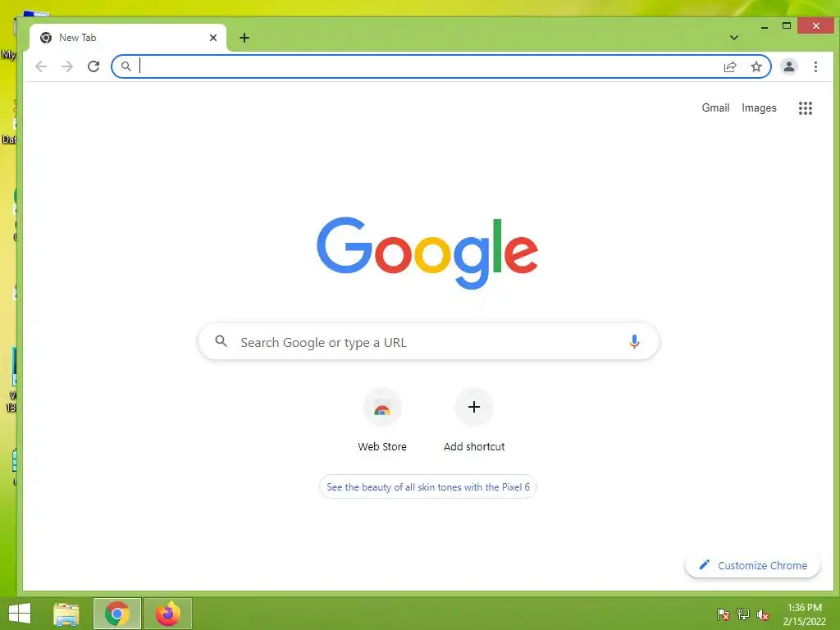Click the browser back arrow

tap(41, 66)
